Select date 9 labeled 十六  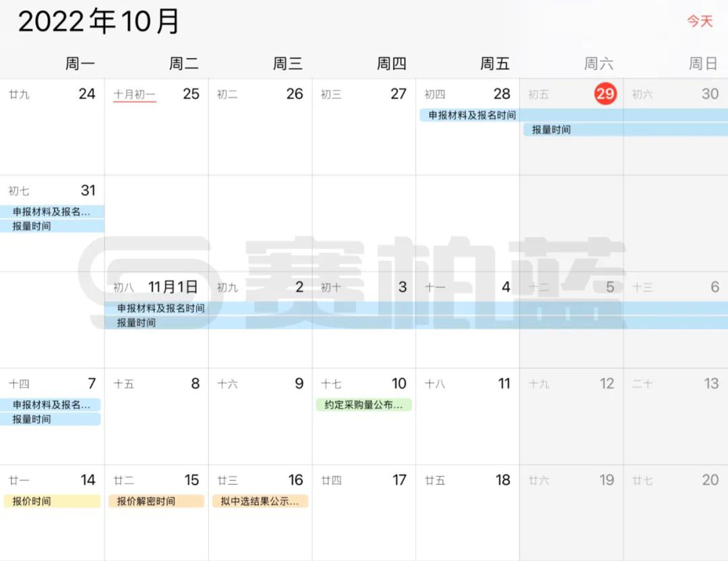coord(299,384)
